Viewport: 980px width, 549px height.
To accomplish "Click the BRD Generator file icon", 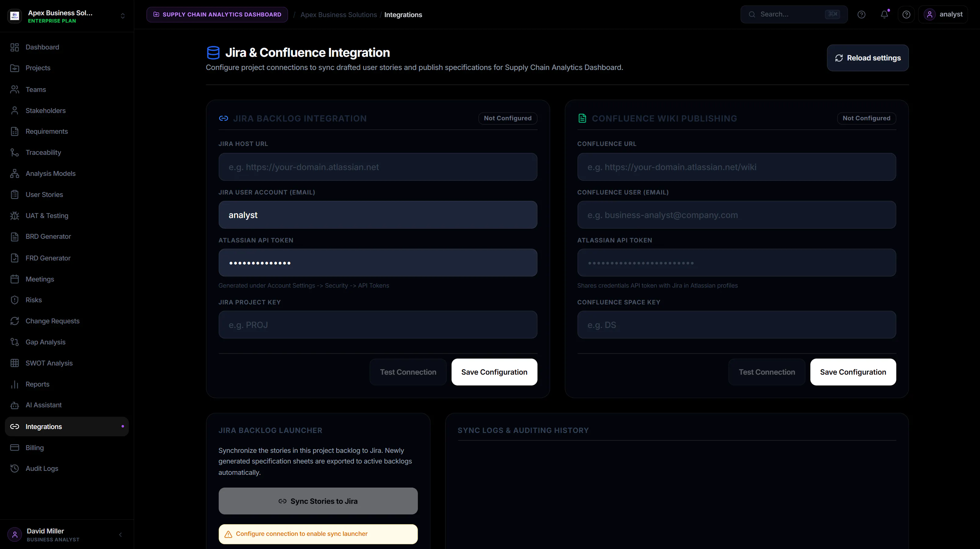I will coord(14,237).
